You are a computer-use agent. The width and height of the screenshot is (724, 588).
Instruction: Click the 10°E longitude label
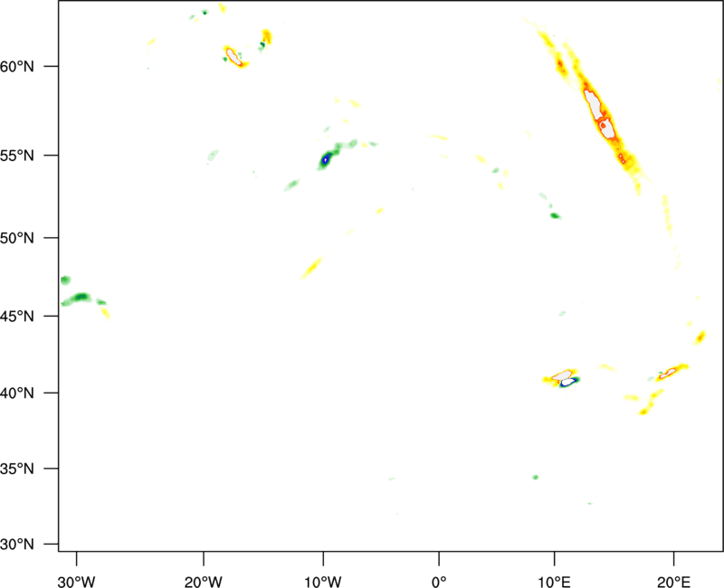point(555,582)
